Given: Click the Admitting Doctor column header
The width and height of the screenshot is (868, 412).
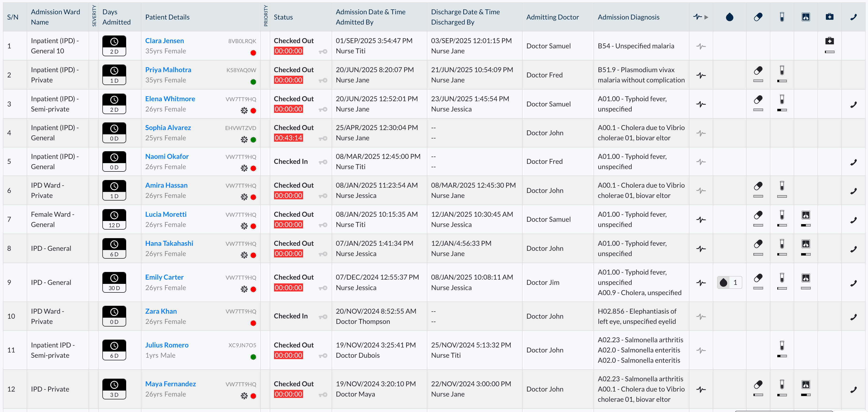Looking at the screenshot, I should point(552,17).
